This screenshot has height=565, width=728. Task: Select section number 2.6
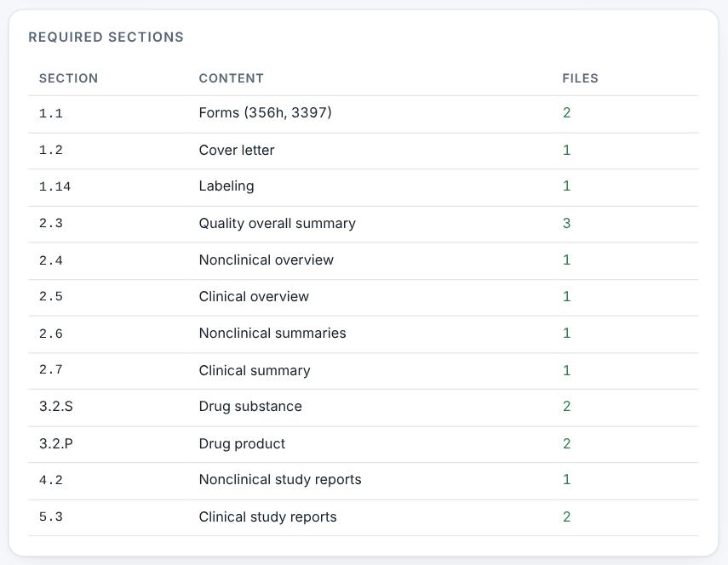50,334
